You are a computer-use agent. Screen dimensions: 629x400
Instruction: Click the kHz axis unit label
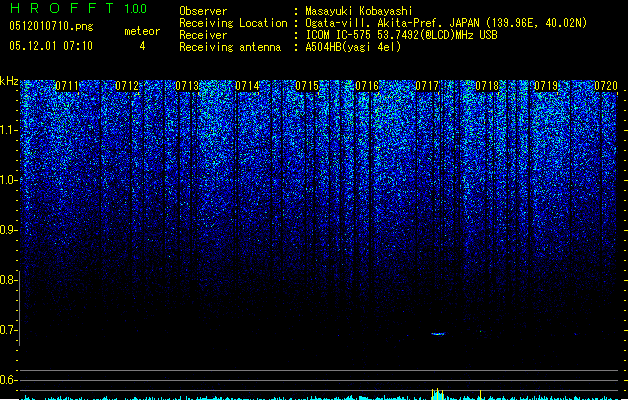click(x=9, y=81)
